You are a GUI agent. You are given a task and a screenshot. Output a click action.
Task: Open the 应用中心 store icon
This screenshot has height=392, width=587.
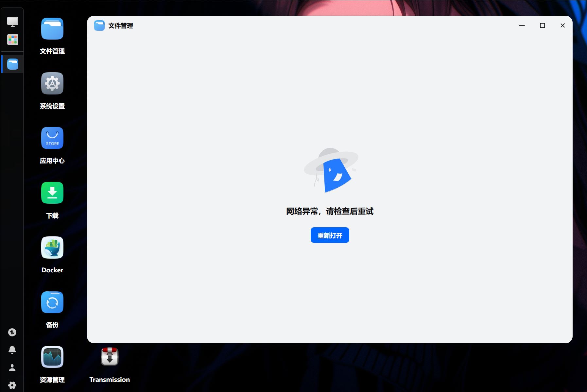pyautogui.click(x=52, y=138)
